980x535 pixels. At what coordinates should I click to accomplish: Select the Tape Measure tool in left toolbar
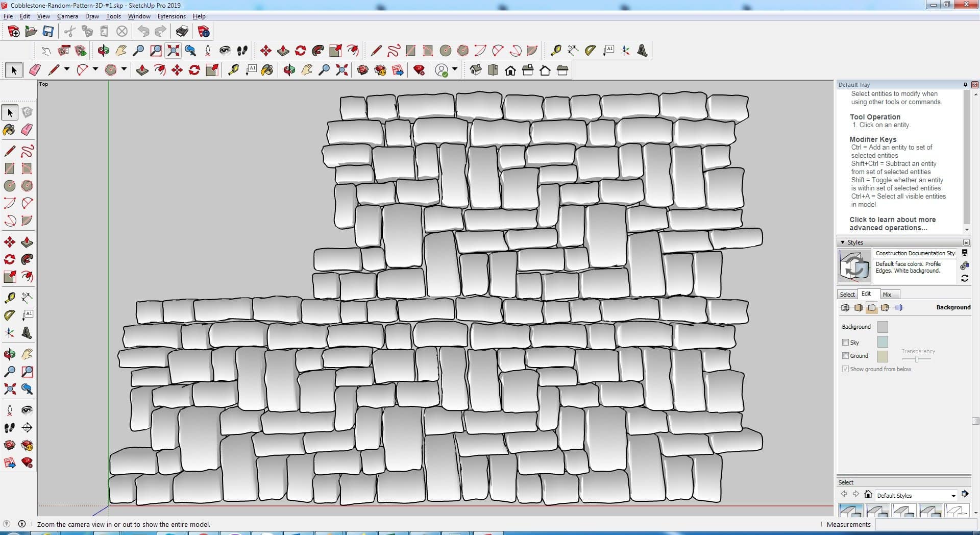[x=9, y=298]
